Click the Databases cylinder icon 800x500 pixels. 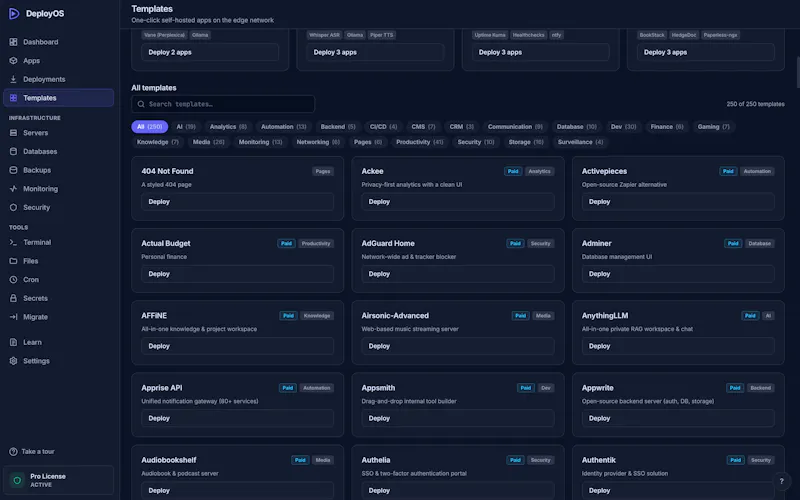click(13, 152)
